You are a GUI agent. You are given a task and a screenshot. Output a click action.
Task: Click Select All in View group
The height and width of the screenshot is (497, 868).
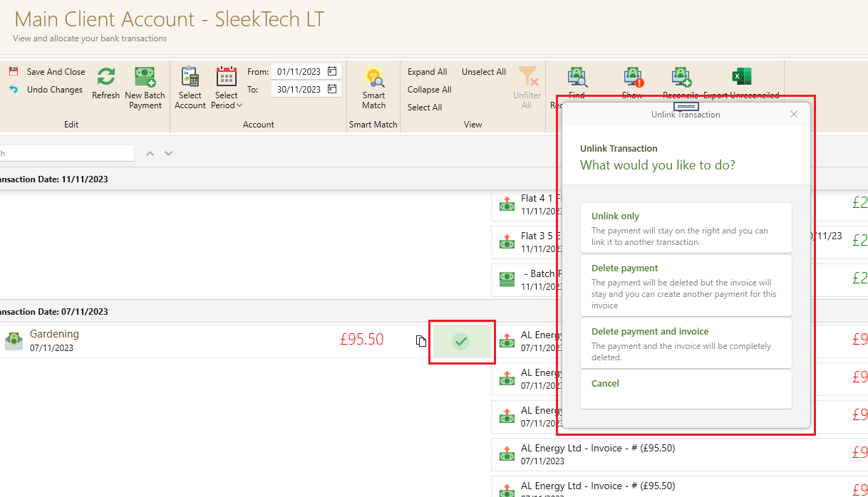click(425, 108)
